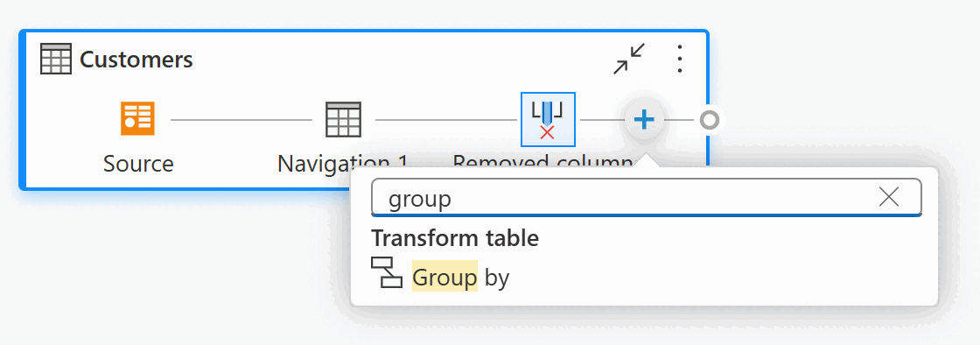
Task: Click the Source step label
Action: 138,164
